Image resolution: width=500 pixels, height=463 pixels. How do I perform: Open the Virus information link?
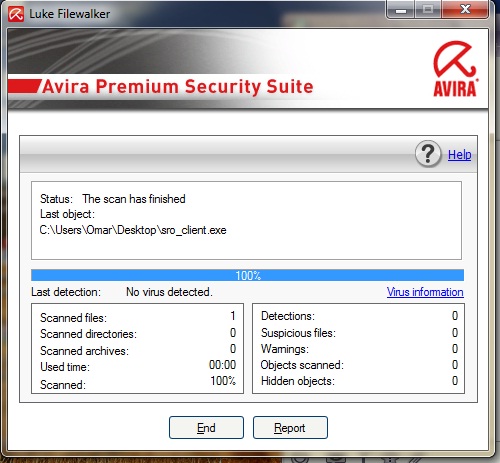coord(425,292)
